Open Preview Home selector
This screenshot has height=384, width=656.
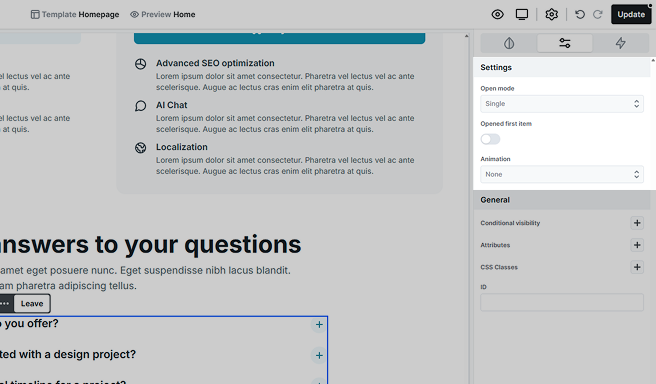coord(162,15)
